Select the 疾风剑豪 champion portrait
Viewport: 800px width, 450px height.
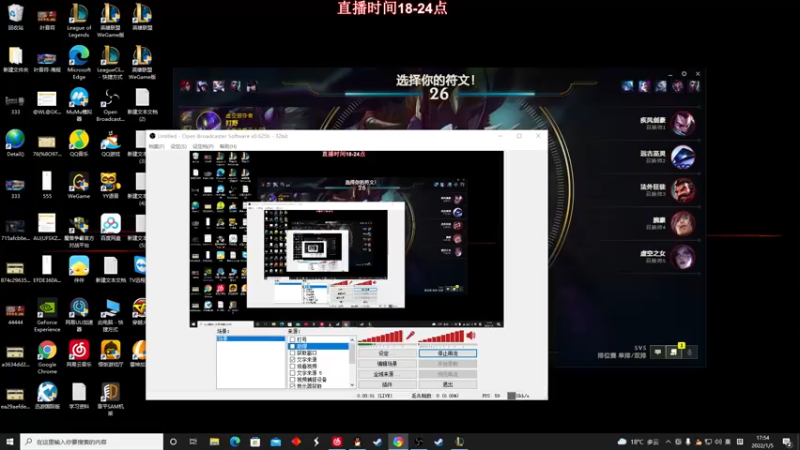[x=683, y=123]
